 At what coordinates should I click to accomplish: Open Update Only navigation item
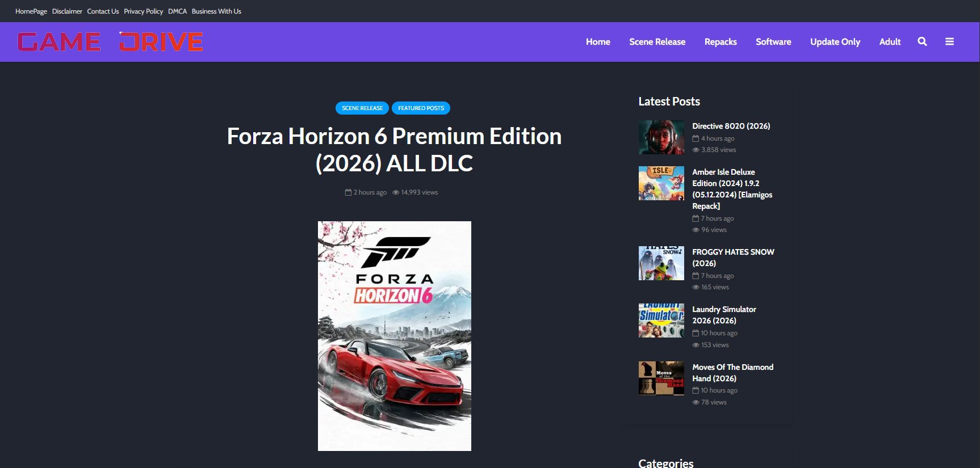pyautogui.click(x=835, y=41)
